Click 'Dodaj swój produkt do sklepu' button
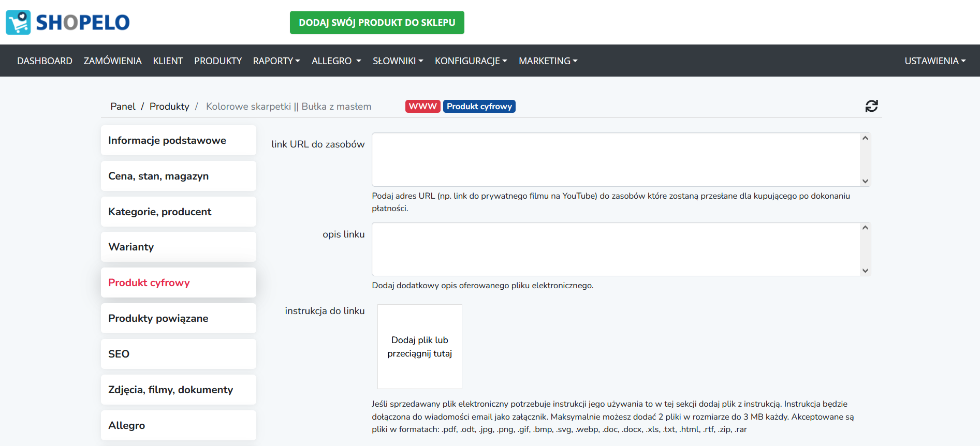 pyautogui.click(x=377, y=22)
